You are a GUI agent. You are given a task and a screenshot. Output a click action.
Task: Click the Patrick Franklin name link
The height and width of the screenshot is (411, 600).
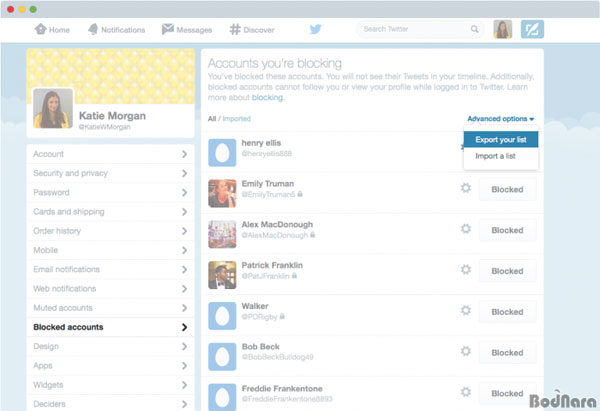[272, 265]
